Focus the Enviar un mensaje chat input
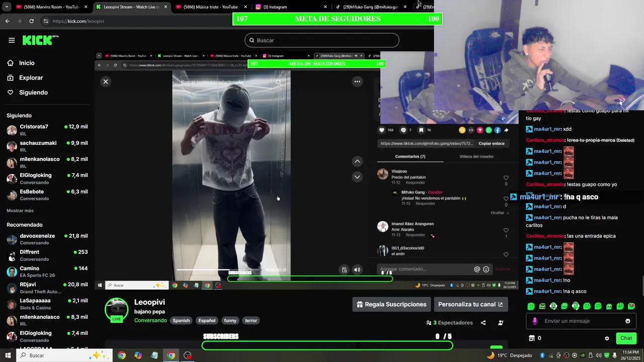 point(581,321)
